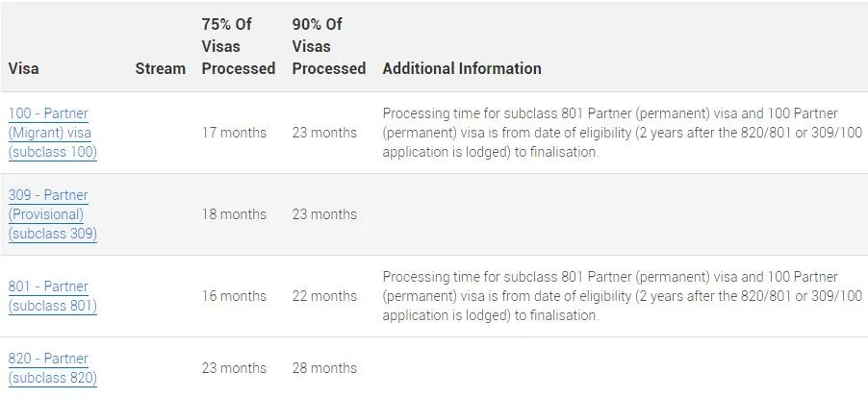
Task: Select the 23 months 90% cell for subclass 309
Action: point(324,214)
